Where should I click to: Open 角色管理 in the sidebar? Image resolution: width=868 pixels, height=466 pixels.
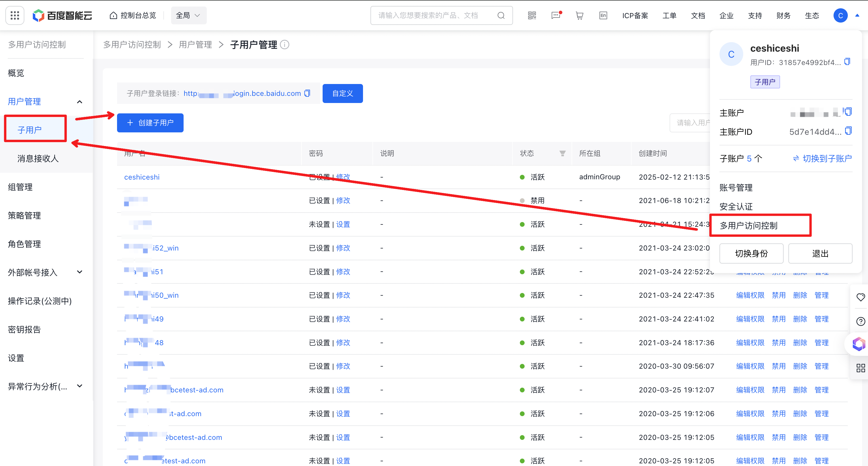pos(25,244)
